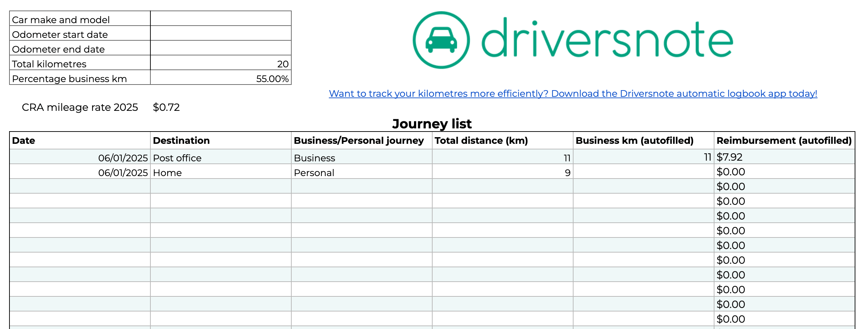Click the Journey list heading
This screenshot has height=329, width=868.
[432, 124]
